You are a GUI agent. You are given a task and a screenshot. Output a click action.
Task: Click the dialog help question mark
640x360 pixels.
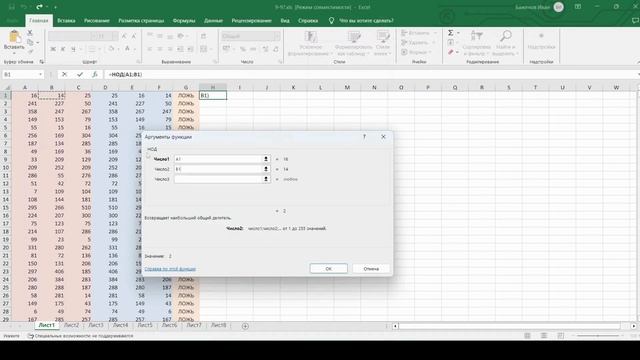(364, 137)
